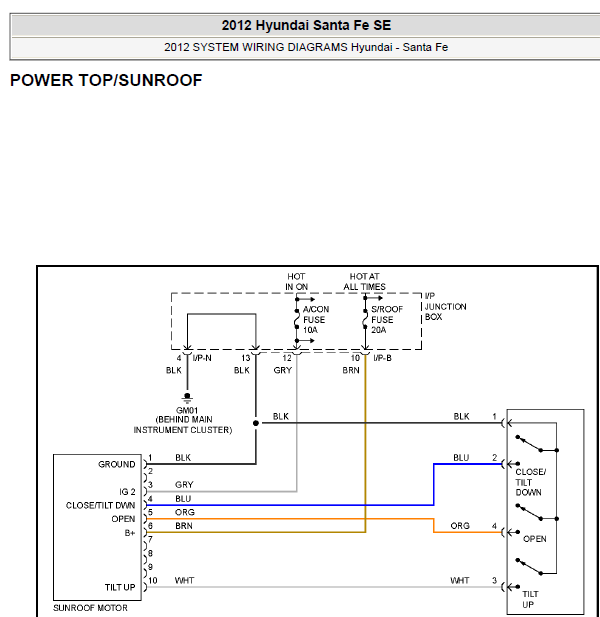This screenshot has width=600, height=617.
Task: Click the ground symbol above GM01
Action: click(187, 397)
